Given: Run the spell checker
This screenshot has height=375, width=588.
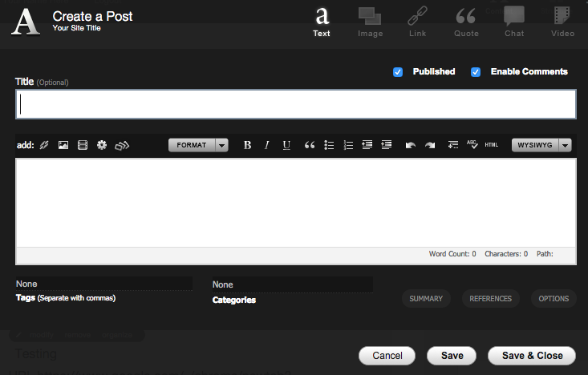Looking at the screenshot, I should click(472, 145).
